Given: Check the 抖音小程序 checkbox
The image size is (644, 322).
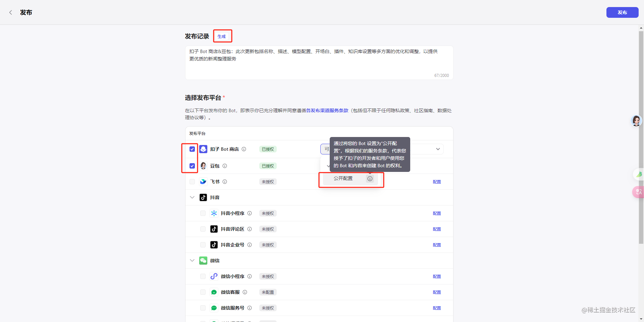Looking at the screenshot, I should point(203,213).
